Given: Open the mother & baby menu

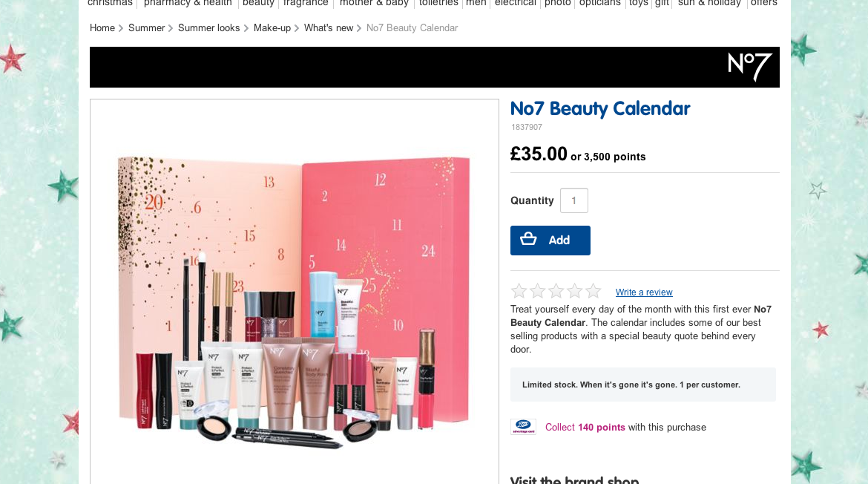Looking at the screenshot, I should click(374, 3).
